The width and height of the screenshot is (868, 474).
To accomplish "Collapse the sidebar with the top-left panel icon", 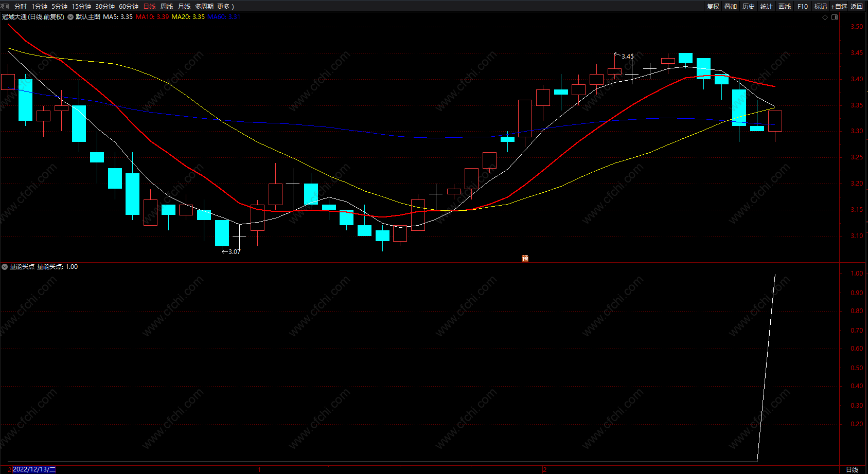I will pyautogui.click(x=5, y=6).
